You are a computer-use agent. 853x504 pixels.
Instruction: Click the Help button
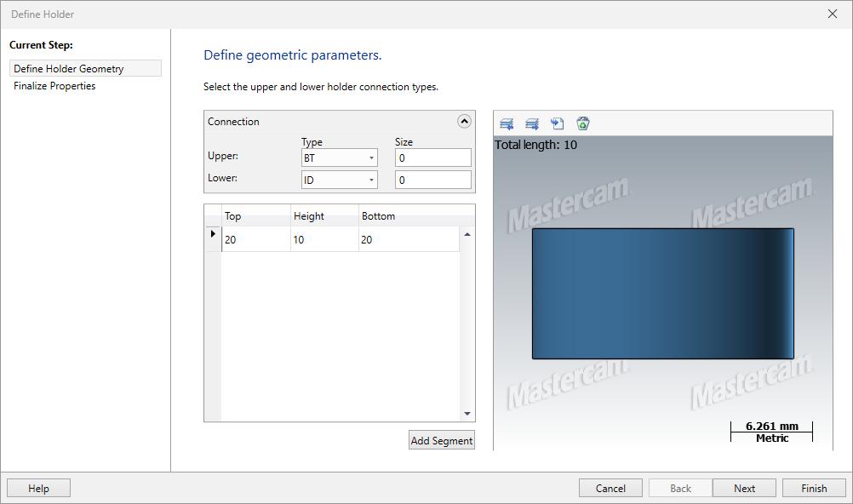[x=38, y=488]
